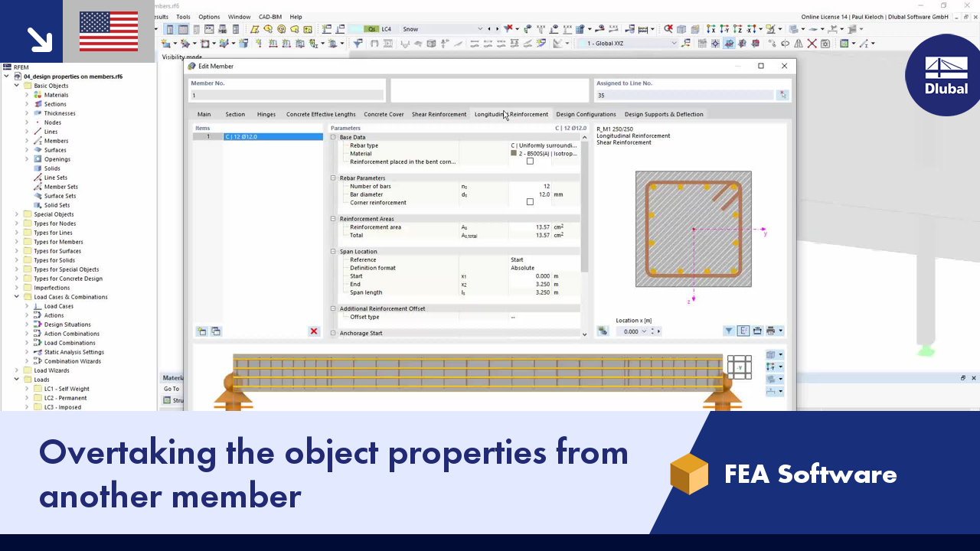
Task: Click the copy item icon under Items list
Action: [x=216, y=331]
